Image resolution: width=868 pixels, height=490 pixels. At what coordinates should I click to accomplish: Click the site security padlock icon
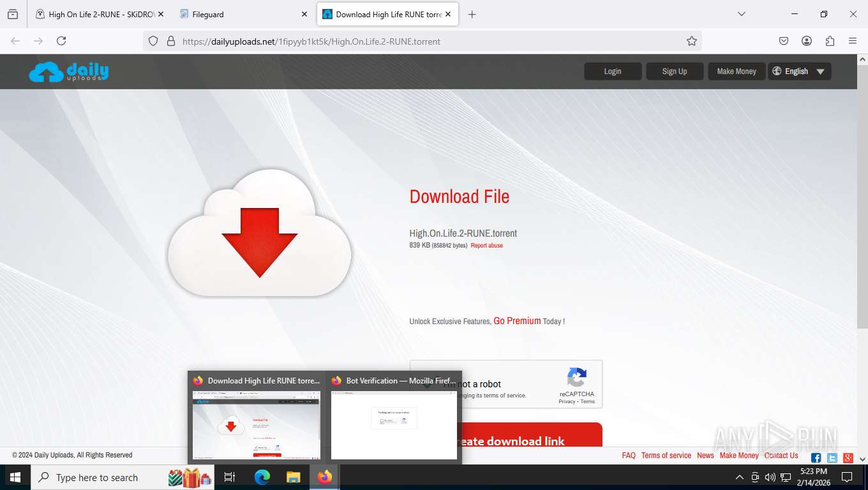(x=170, y=41)
